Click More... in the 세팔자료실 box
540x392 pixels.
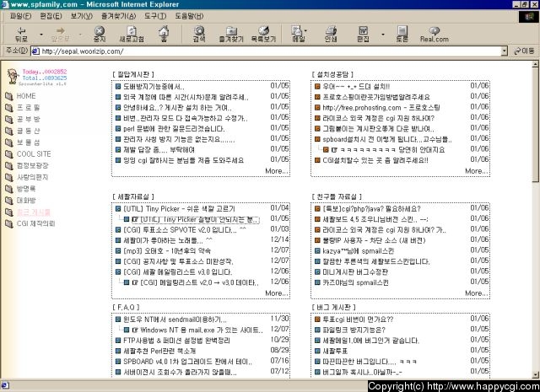pos(276,293)
